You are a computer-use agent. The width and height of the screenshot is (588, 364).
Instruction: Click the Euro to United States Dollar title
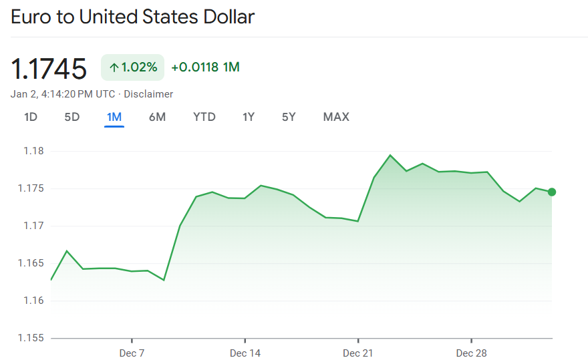(132, 17)
